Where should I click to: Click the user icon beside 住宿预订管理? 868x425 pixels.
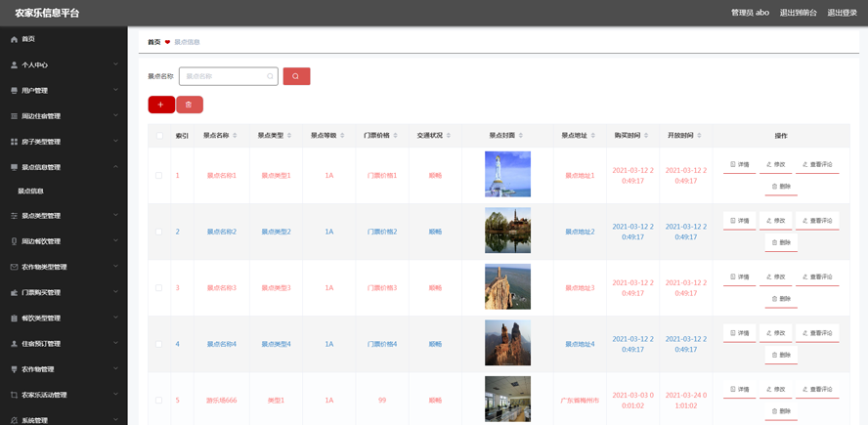15,344
